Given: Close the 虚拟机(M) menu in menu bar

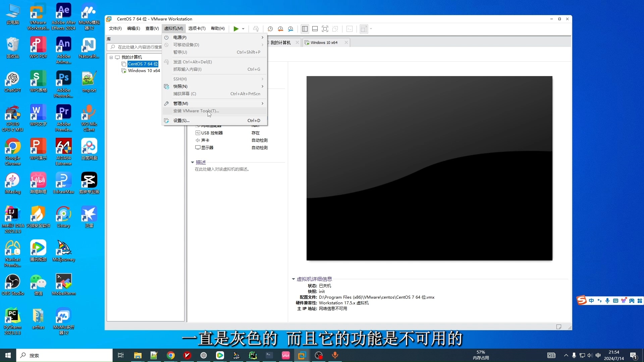Looking at the screenshot, I should [174, 28].
